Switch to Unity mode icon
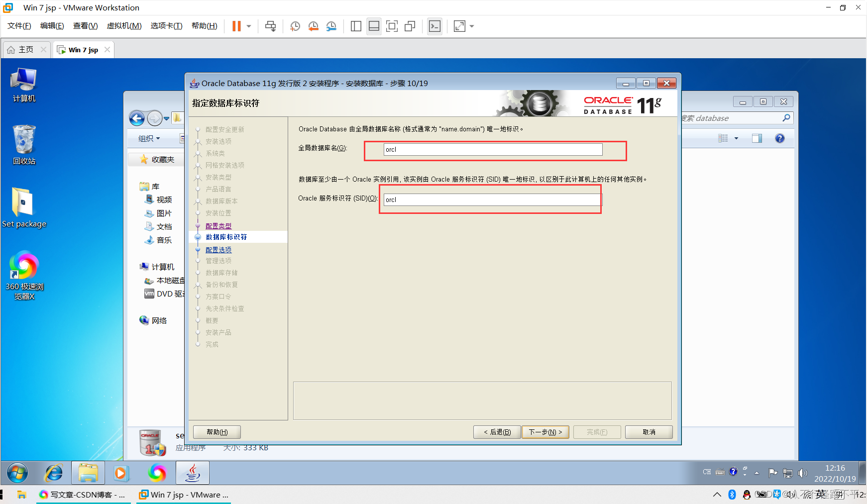This screenshot has width=867, height=504. point(410,26)
